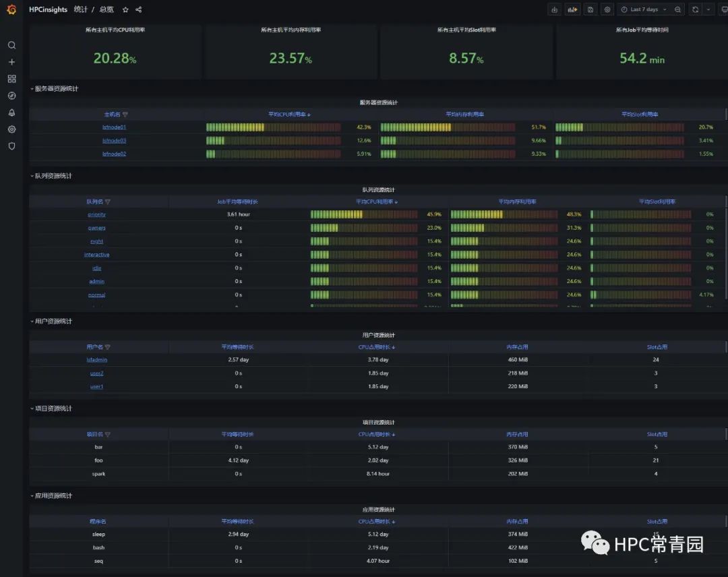Open the HPCinsights 统计 folder breadcrumb
Viewport: 728px width, 577px height.
[x=58, y=9]
